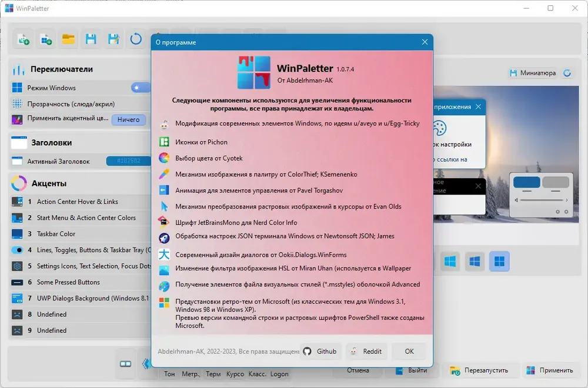Pick the Активный Заголовок color swatch
The width and height of the screenshot is (588, 388).
[128, 161]
